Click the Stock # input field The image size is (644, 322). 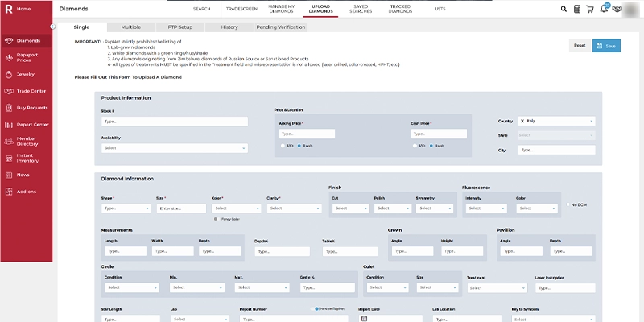point(174,122)
